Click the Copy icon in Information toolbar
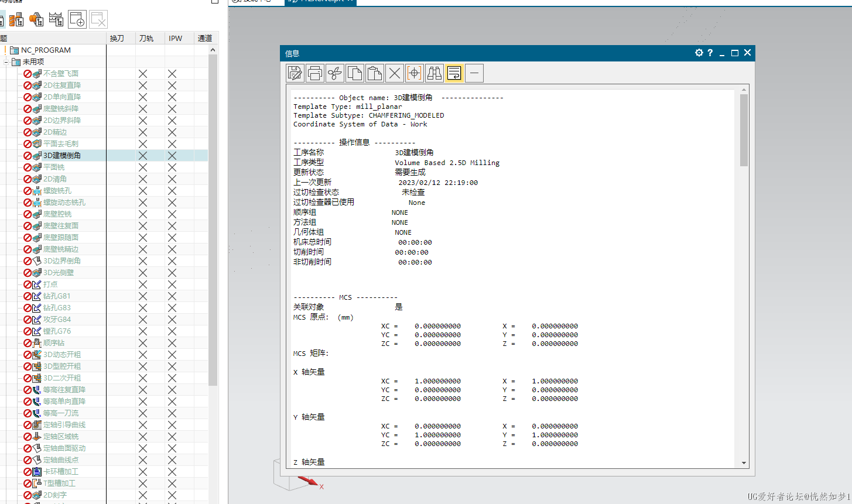The height and width of the screenshot is (504, 852). point(355,73)
